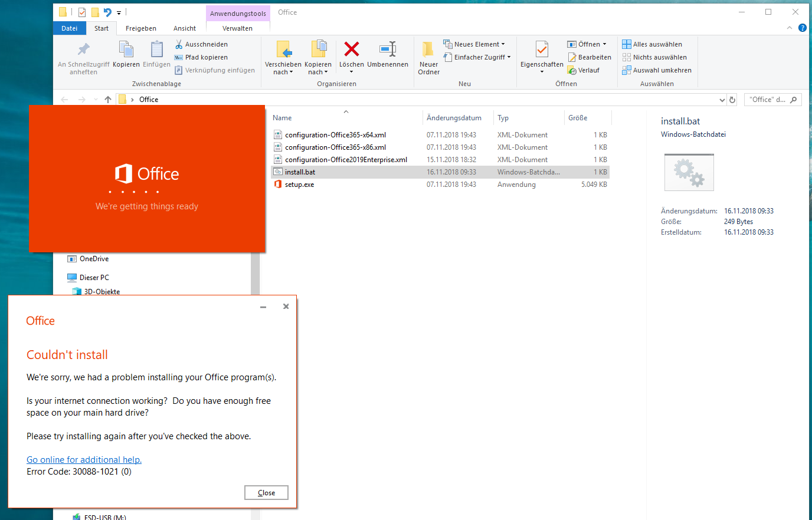Click Nichts auswählen
The height and width of the screenshot is (520, 812).
[654, 57]
